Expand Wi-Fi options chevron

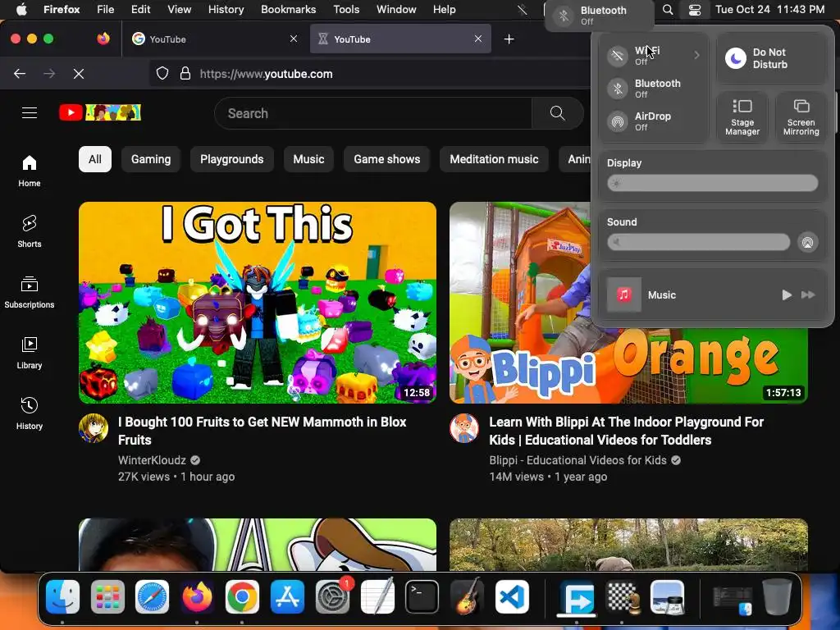click(x=696, y=55)
